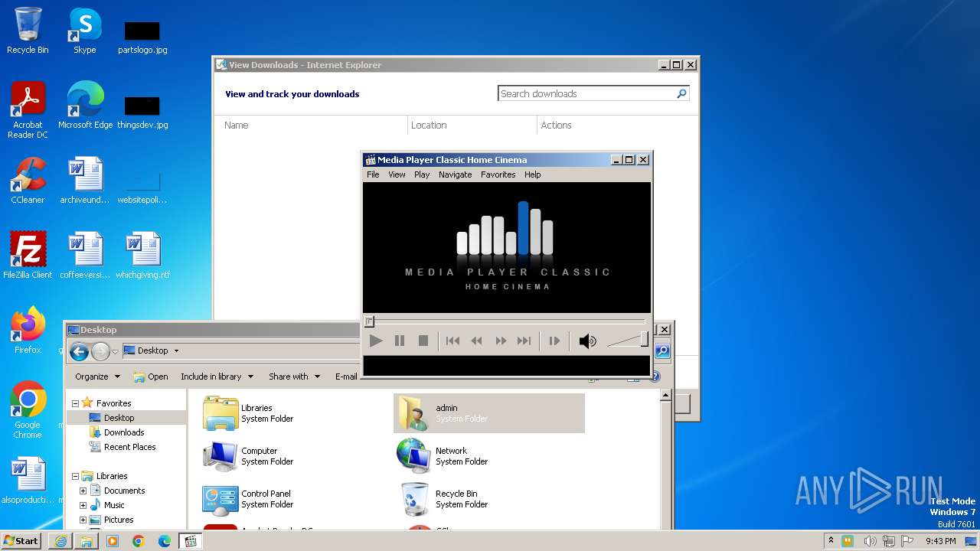Increase playback speed with the fast-forward icon
The width and height of the screenshot is (980, 551).
coord(501,341)
